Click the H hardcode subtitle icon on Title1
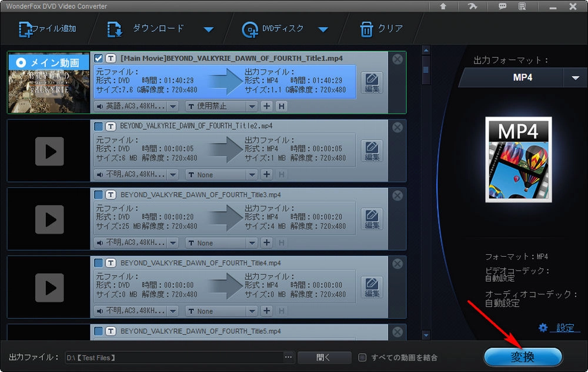The image size is (588, 372). (282, 107)
